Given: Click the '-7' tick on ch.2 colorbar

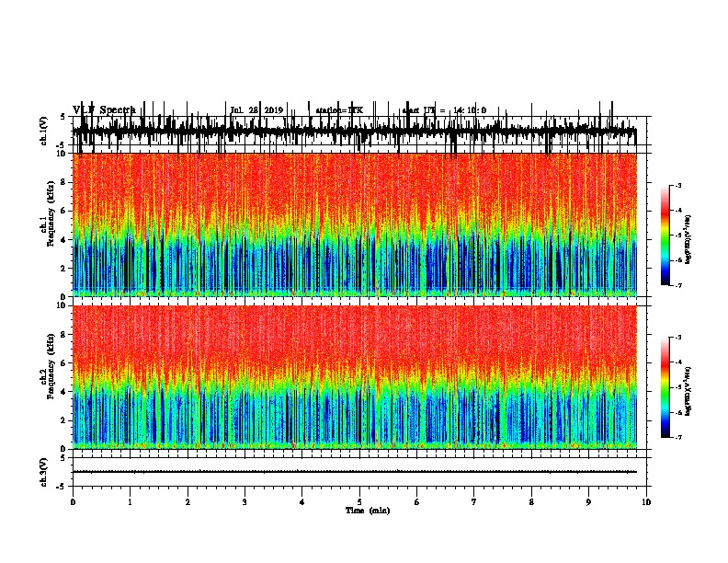Looking at the screenshot, I should coord(678,437).
